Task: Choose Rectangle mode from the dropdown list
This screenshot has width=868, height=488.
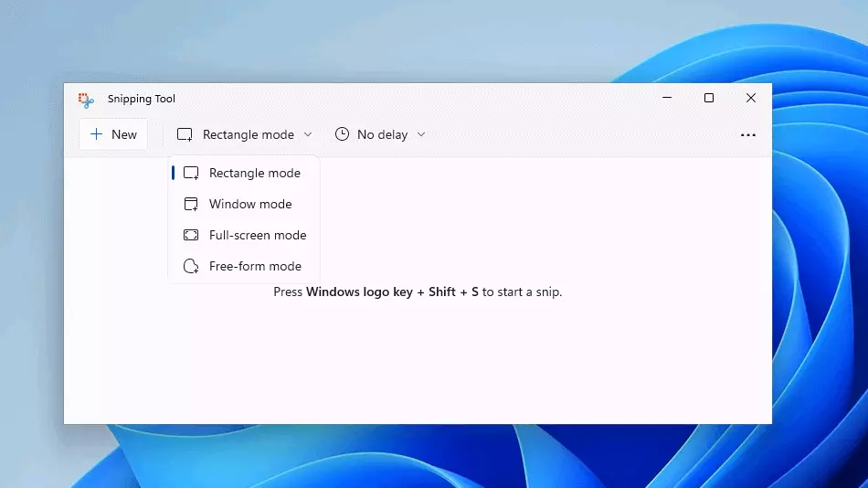Action: pyautogui.click(x=254, y=174)
